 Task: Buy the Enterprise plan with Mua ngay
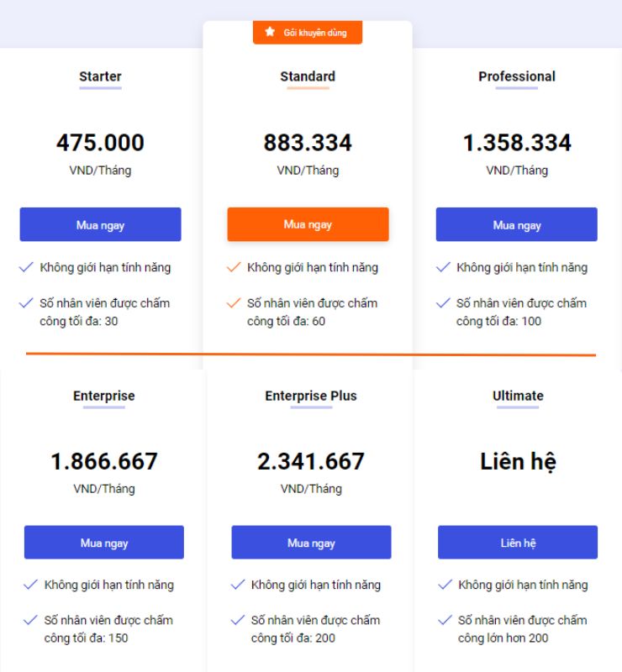pyautogui.click(x=104, y=542)
